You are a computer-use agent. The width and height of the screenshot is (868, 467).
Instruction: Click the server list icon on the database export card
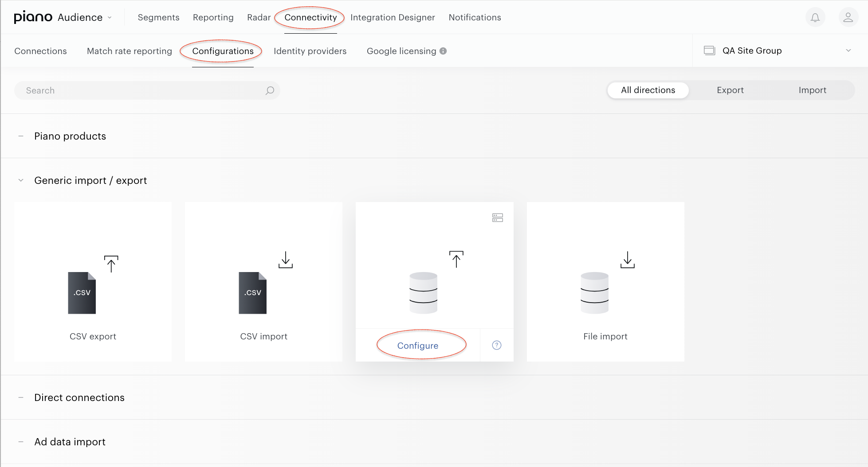[498, 218]
